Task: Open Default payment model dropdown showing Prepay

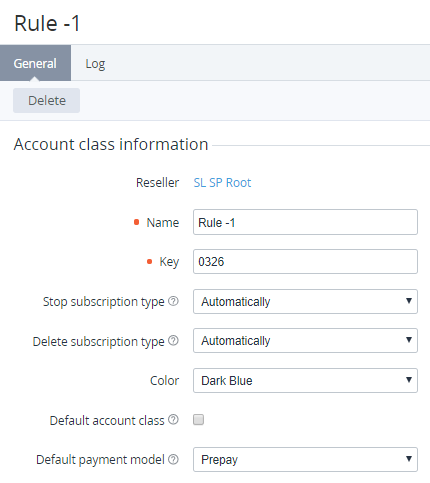Action: coord(305,459)
